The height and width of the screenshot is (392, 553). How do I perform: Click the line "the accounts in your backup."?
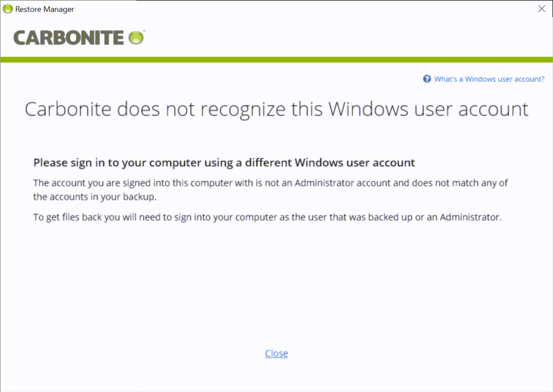coord(94,195)
